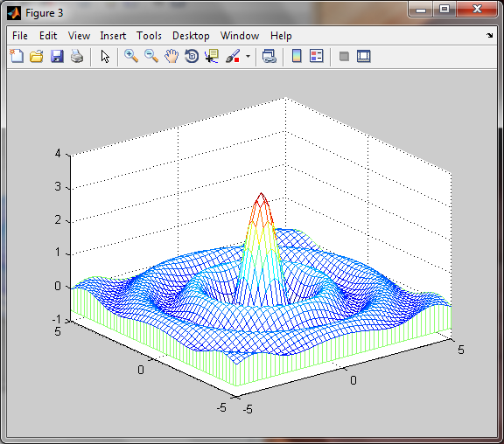Open the Insert menu

point(113,36)
